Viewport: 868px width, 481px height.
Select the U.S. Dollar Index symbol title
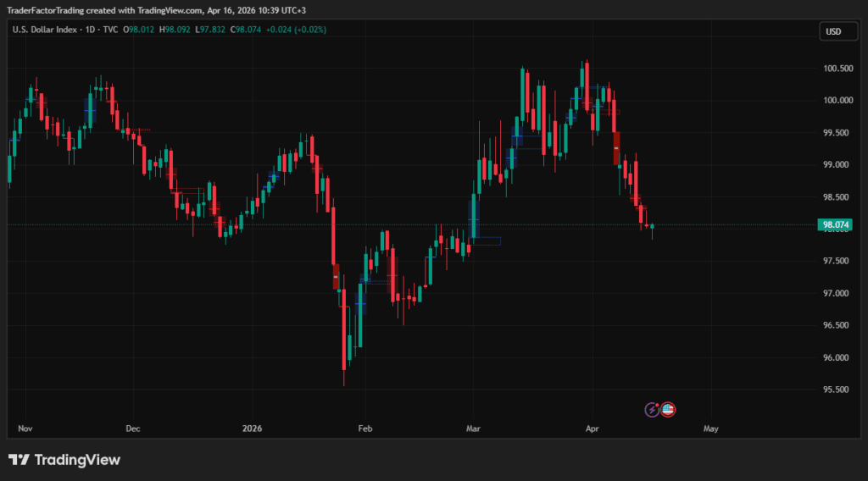(x=44, y=30)
